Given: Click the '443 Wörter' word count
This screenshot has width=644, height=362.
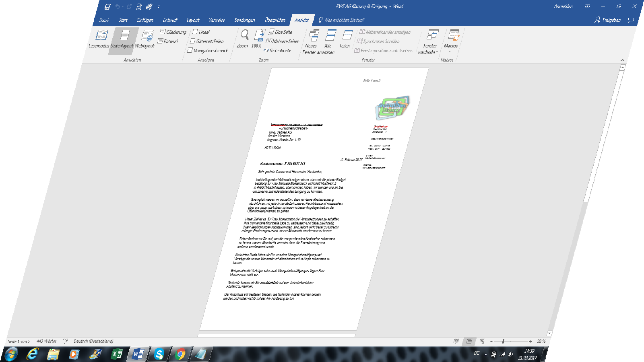Looking at the screenshot, I should point(46,341).
